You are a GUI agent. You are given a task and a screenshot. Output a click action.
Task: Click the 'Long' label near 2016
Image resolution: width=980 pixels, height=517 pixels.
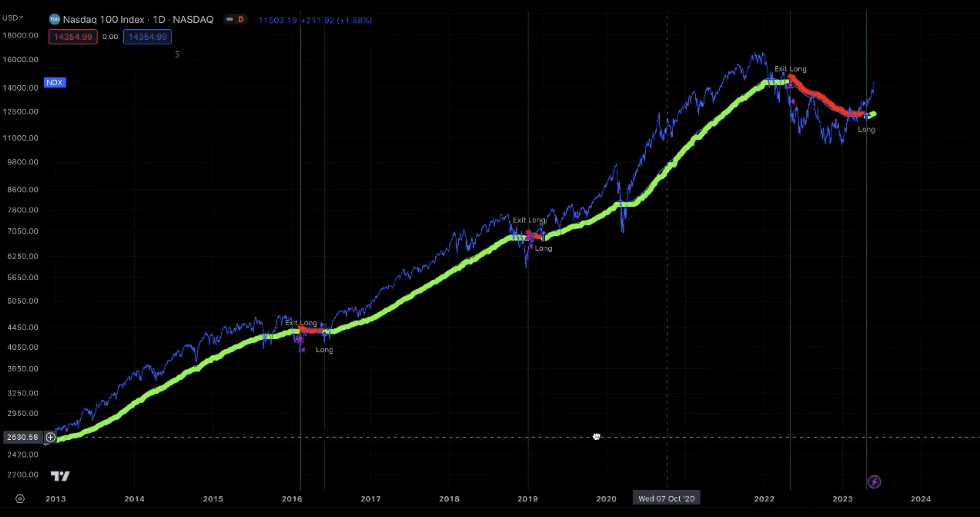325,350
